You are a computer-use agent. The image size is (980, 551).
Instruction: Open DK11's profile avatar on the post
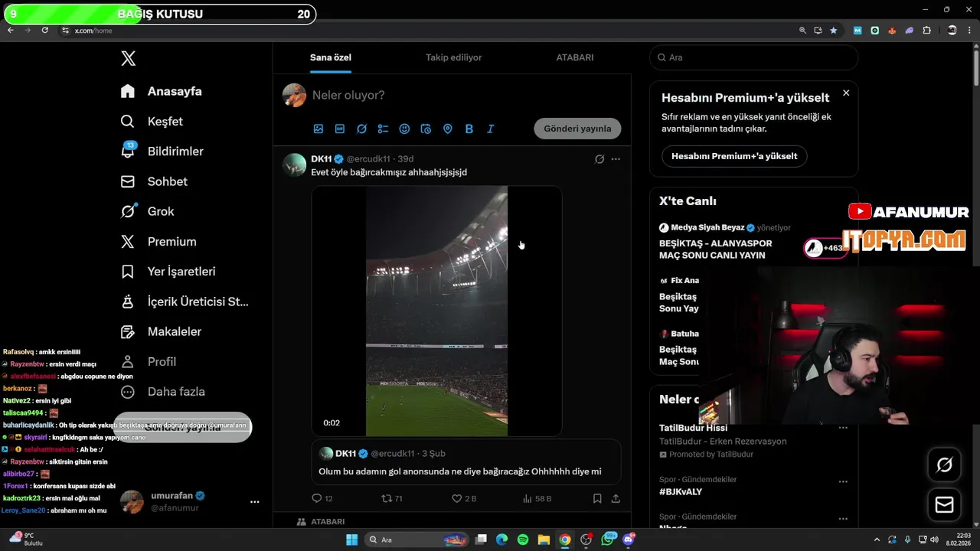point(295,165)
